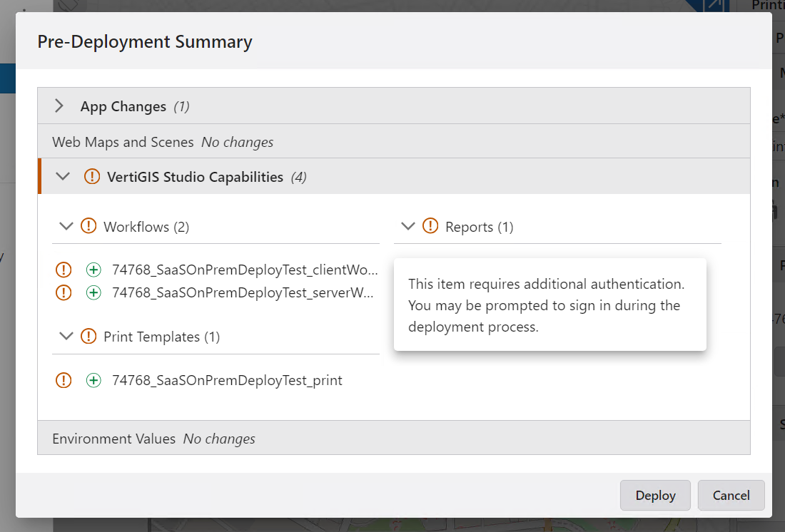Click the green add icon next to the print template
Screen dimensions: 785x532
tap(93, 380)
